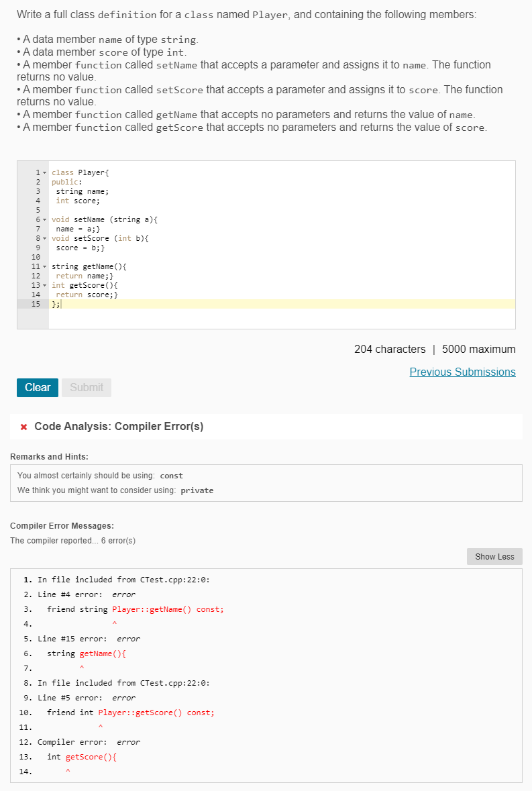Image resolution: width=532 pixels, height=791 pixels.
Task: Click 'Line #5 error:' message
Action: click(70, 698)
